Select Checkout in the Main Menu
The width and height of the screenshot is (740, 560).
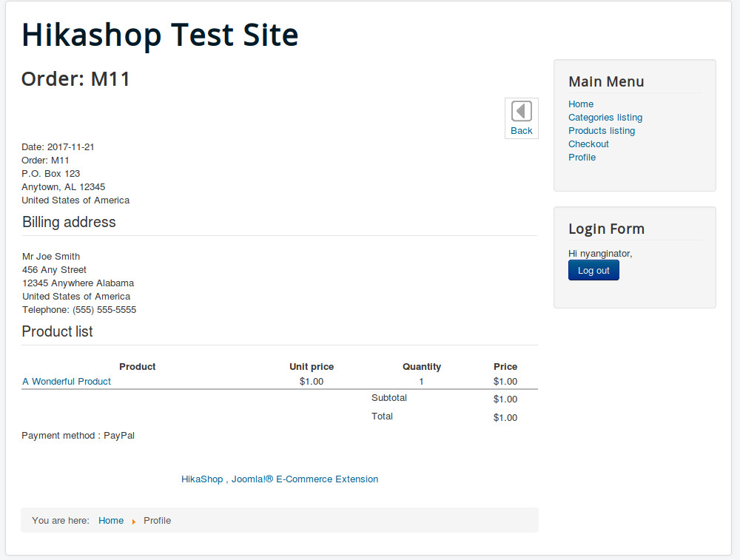588,144
